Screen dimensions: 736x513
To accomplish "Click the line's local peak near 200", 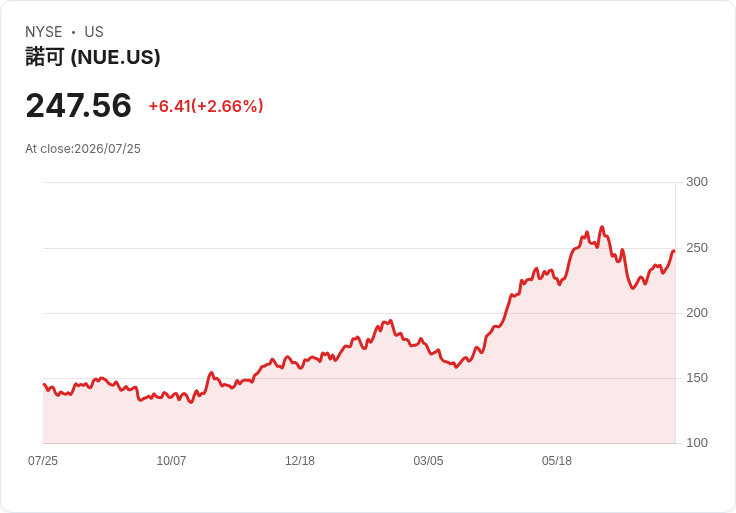I will point(390,321).
